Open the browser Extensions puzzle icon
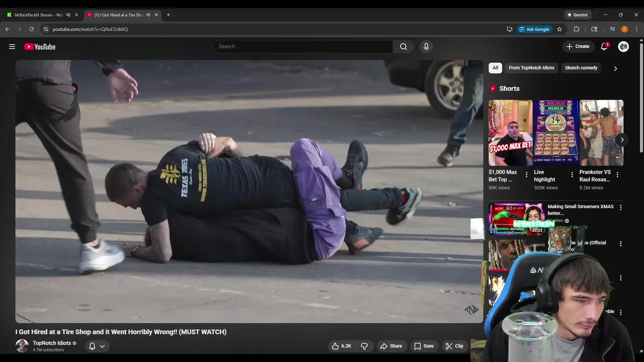This screenshot has height=362, width=644. (x=577, y=29)
